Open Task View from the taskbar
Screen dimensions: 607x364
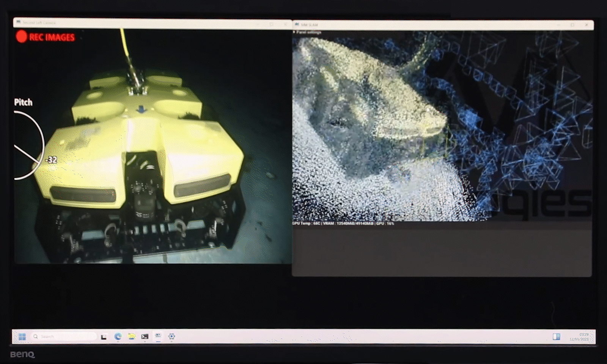click(x=104, y=336)
